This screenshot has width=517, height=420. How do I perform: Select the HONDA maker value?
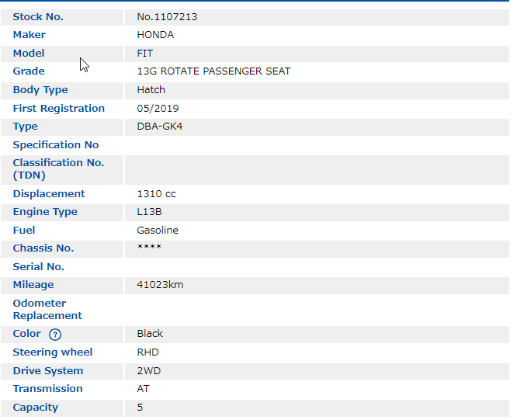(x=155, y=35)
